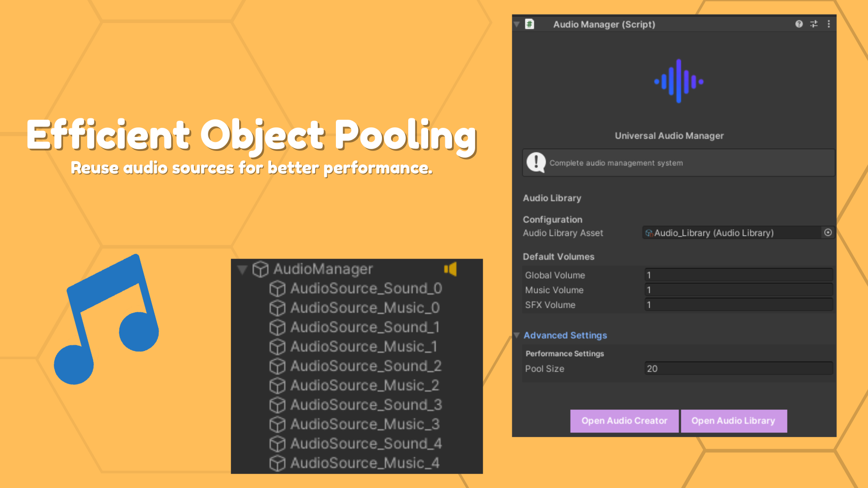Select AudioSource_Sound_0 in the hierarchy

pos(366,288)
